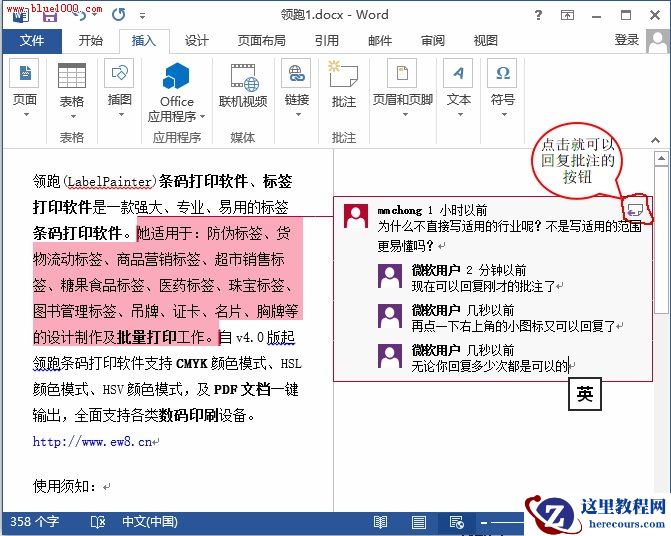
Task: Click the 中文(中国) language indicator
Action: click(x=150, y=522)
